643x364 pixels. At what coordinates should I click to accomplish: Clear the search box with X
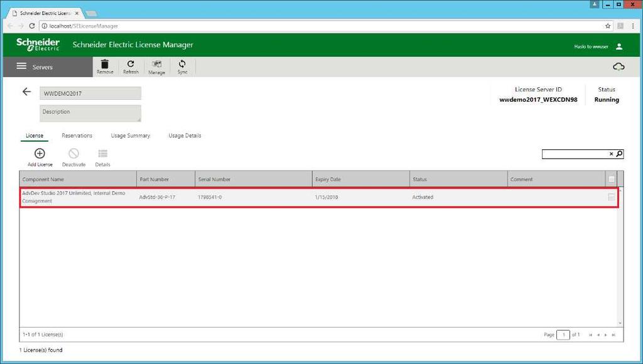tap(611, 154)
